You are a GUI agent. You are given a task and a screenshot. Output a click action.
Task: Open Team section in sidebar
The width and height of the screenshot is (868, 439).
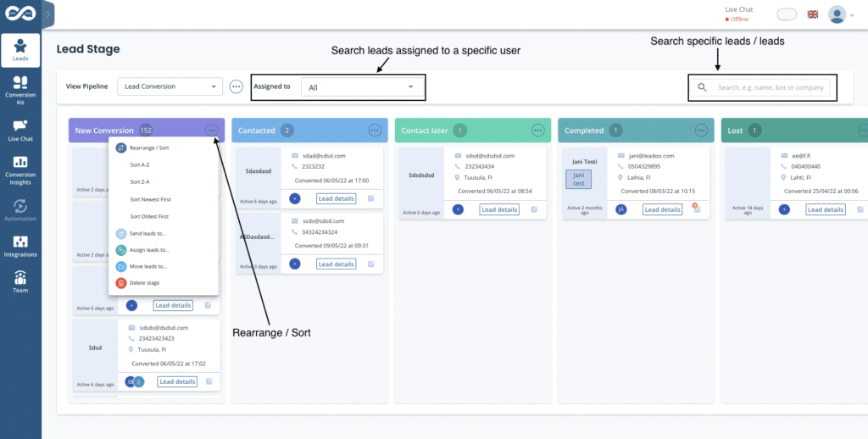(20, 281)
